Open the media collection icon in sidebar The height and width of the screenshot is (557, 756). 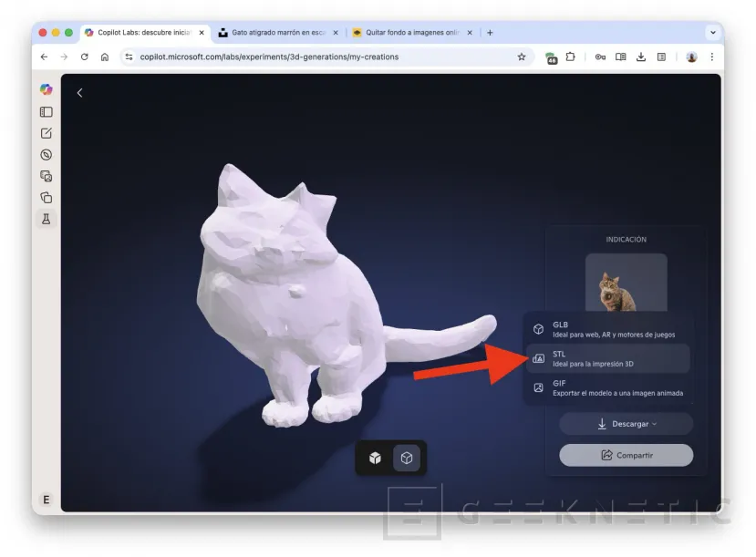point(46,176)
